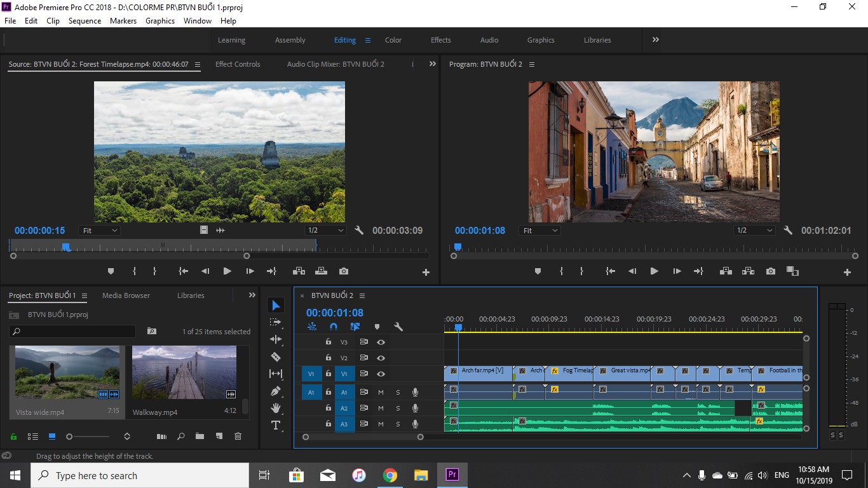Image resolution: width=868 pixels, height=488 pixels.
Task: Solo audio track A2
Action: pyautogui.click(x=398, y=408)
